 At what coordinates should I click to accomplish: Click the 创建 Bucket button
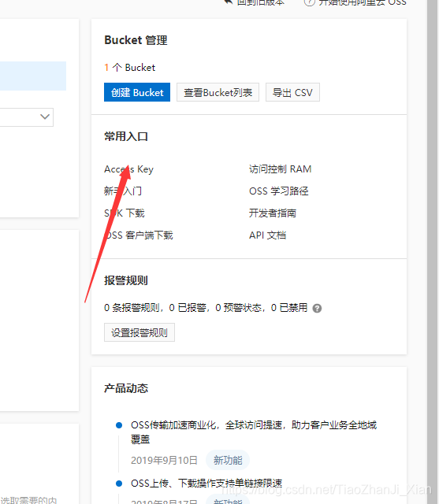click(137, 93)
